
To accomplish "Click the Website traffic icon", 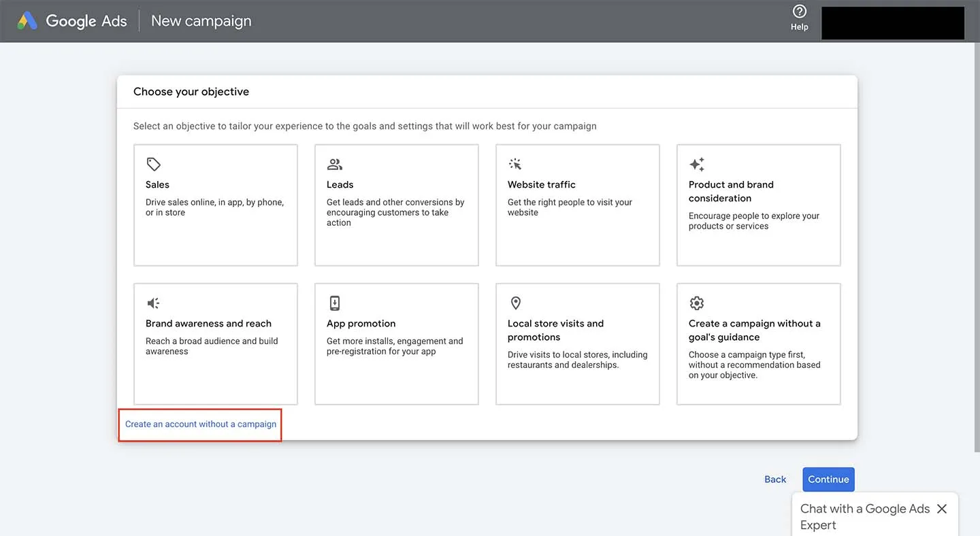I will 515,163.
